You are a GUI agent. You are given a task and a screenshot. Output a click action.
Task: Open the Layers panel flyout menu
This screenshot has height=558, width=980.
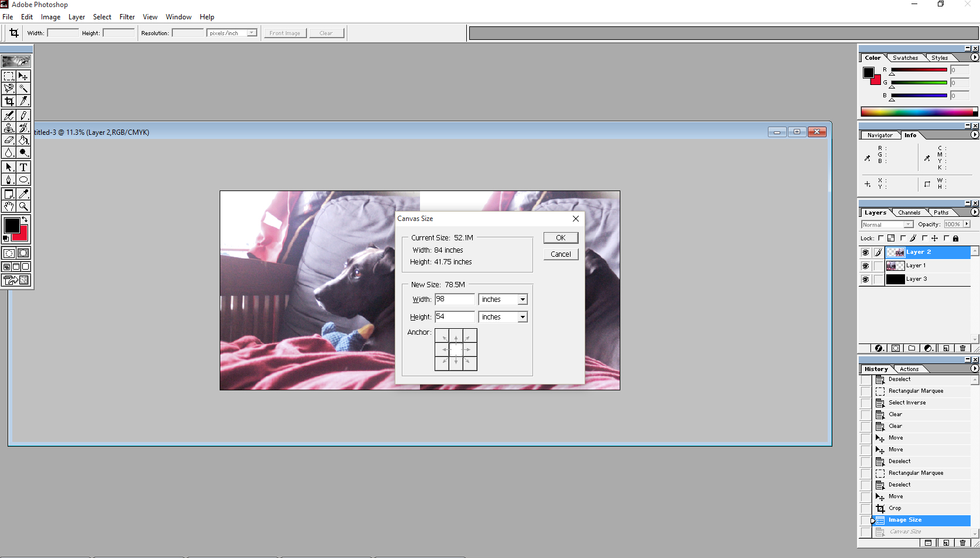974,212
